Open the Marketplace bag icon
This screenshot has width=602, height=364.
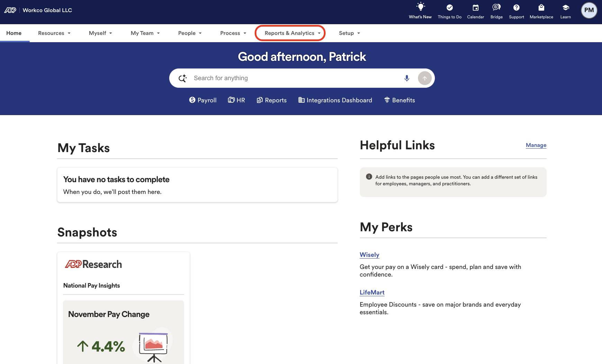coord(541,8)
